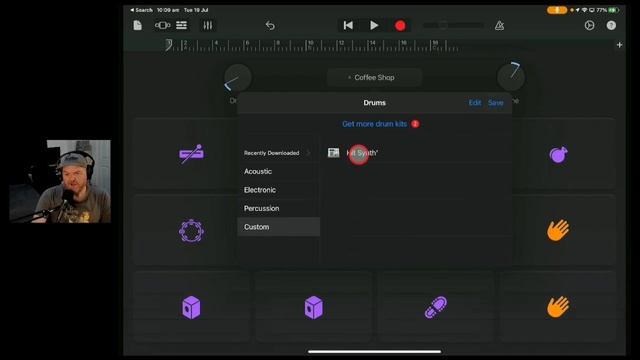Open the Coffee Shop kit selector
The width and height of the screenshot is (640, 360).
[374, 77]
